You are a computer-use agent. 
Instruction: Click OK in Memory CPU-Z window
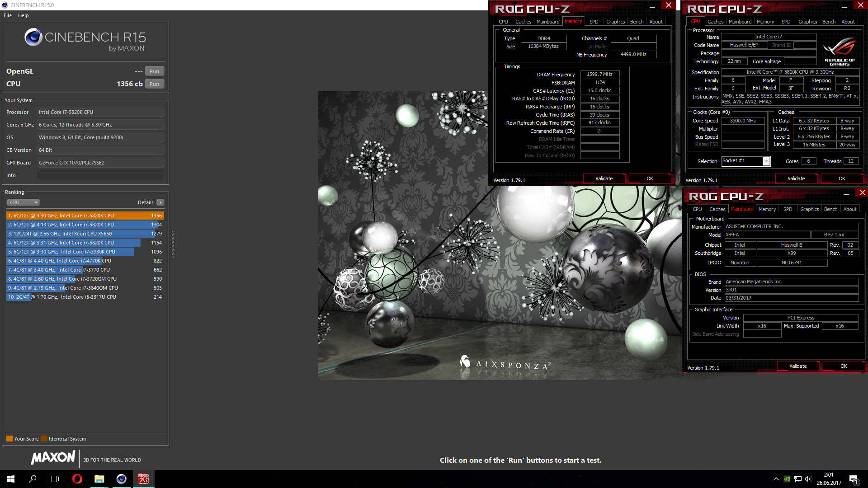click(650, 178)
